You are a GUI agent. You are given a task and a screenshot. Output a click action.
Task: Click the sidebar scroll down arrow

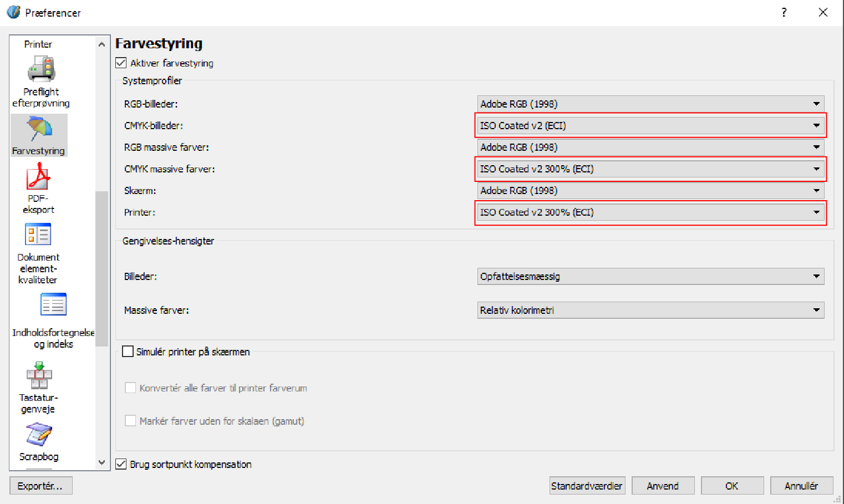point(101,462)
